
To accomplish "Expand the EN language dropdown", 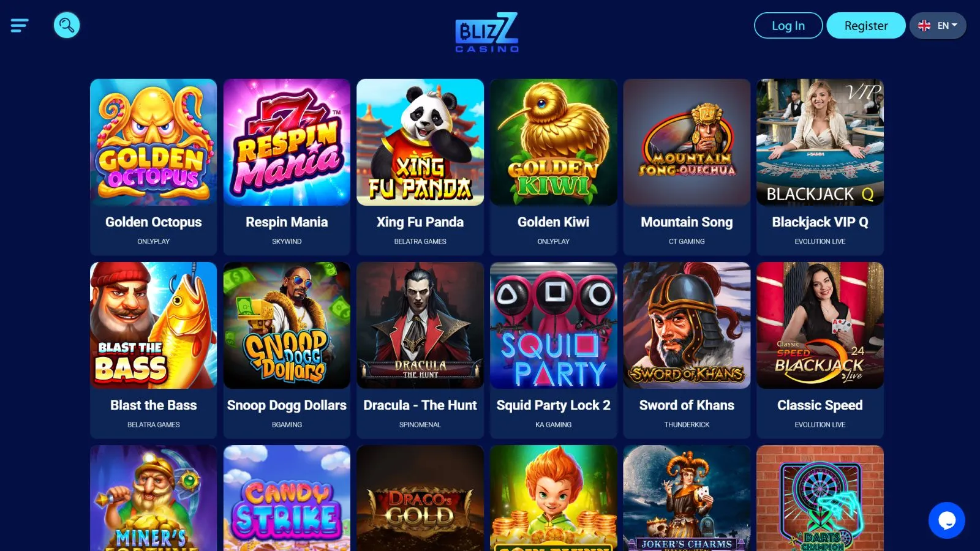I will click(x=938, y=26).
